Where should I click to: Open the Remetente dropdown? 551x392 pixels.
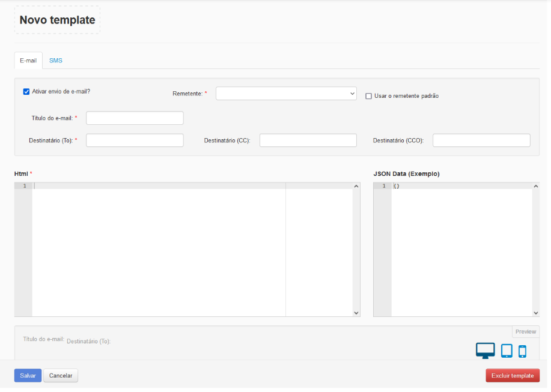[287, 94]
